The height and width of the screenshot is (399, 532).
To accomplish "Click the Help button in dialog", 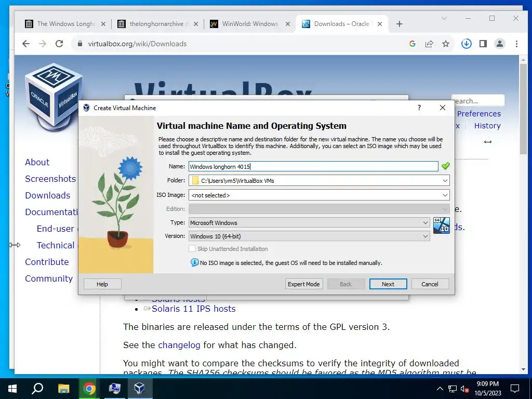I will 102,284.
